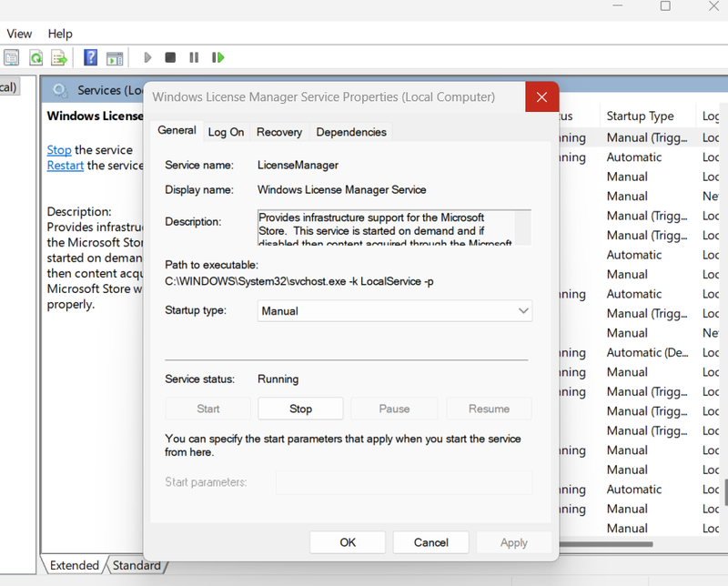Click the Properties sheet toolbar icon
Screen dimensions: 728x586
click(x=12, y=58)
